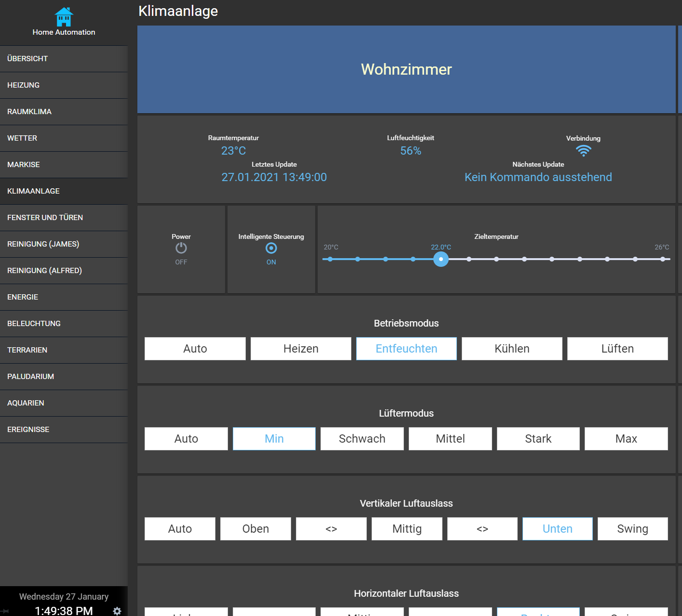The image size is (682, 616).
Task: Open Fenster und Türen page
Action: click(64, 218)
